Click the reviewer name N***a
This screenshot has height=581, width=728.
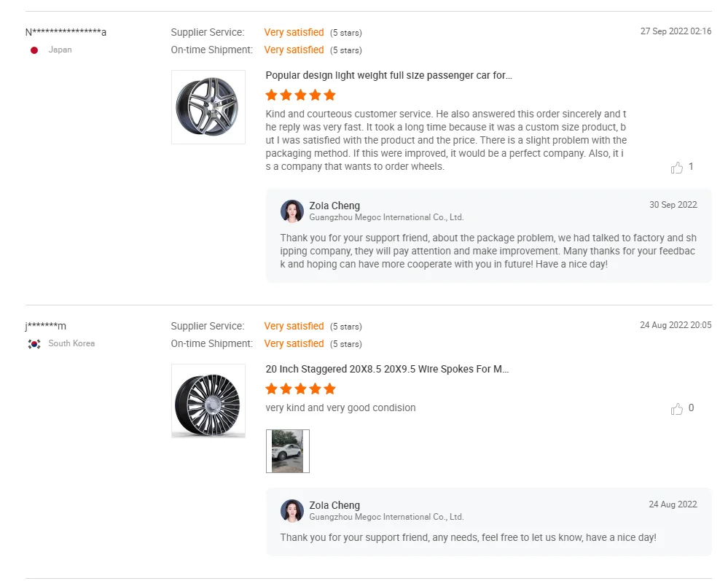66,32
